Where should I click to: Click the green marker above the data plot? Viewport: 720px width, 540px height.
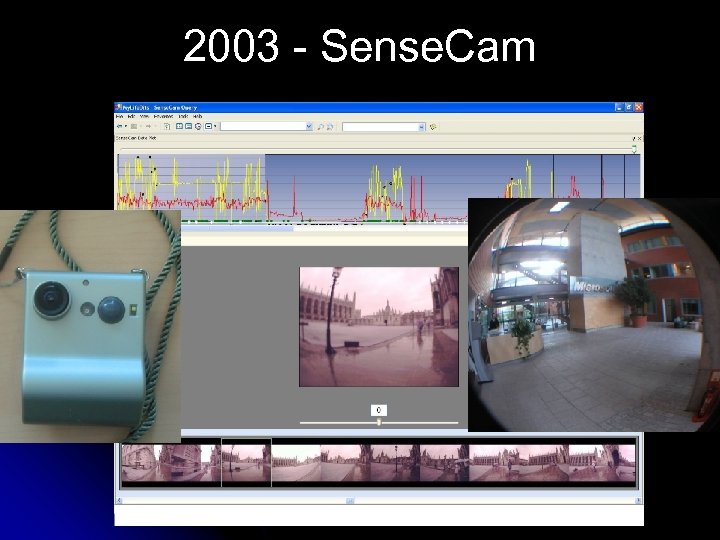click(x=634, y=149)
